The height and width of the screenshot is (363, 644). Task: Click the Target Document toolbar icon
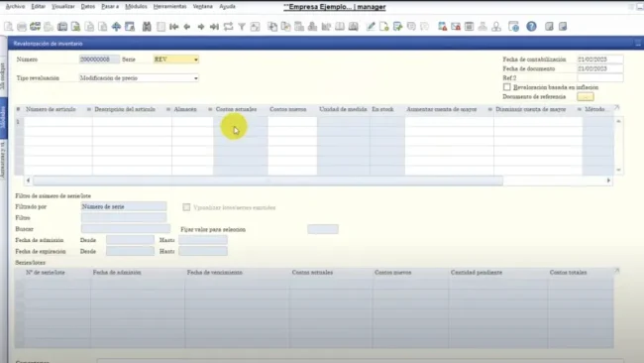[285, 27]
